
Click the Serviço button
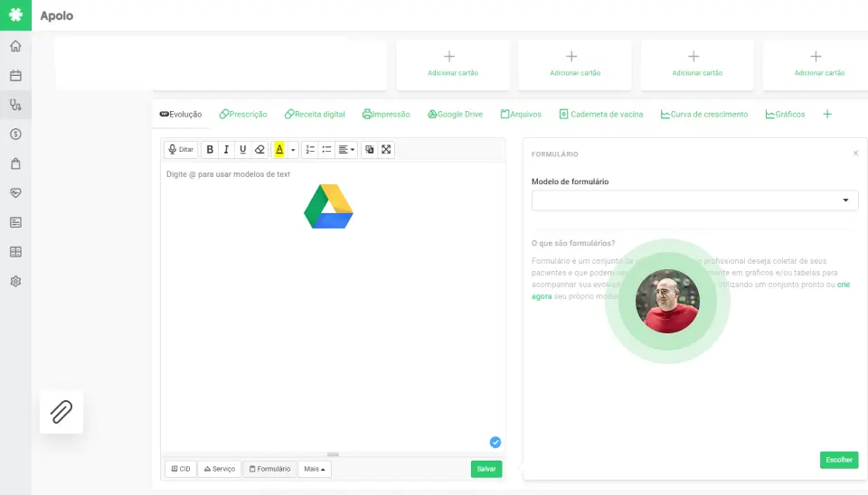219,469
